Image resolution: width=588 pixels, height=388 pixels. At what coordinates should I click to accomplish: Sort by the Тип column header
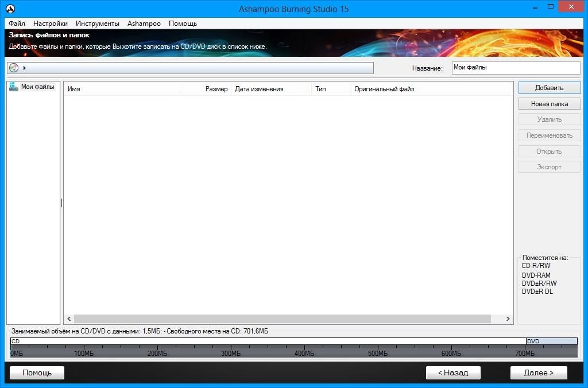331,89
